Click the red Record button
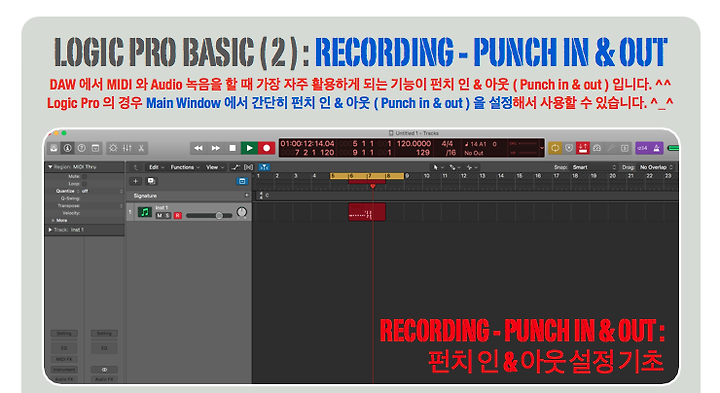 (266, 148)
